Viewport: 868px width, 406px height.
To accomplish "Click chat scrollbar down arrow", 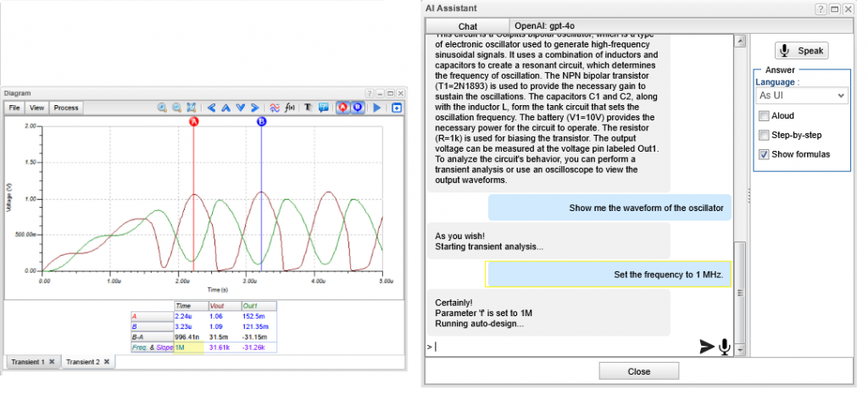I will [x=739, y=351].
